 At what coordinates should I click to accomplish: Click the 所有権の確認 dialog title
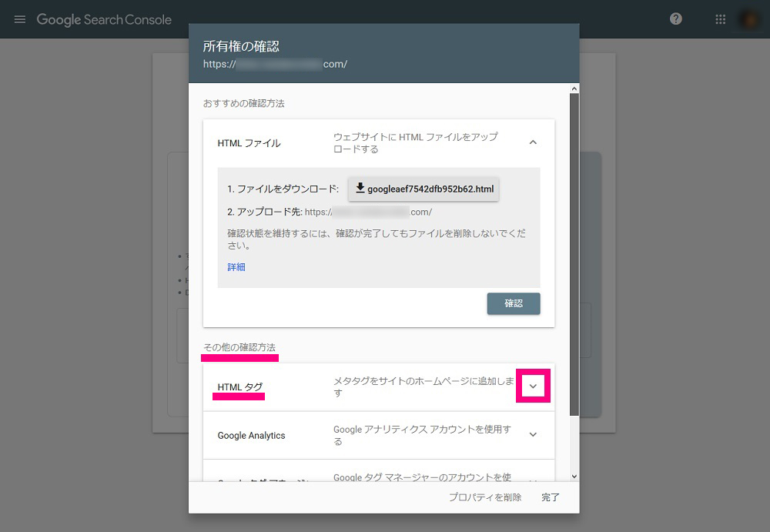[x=241, y=46]
